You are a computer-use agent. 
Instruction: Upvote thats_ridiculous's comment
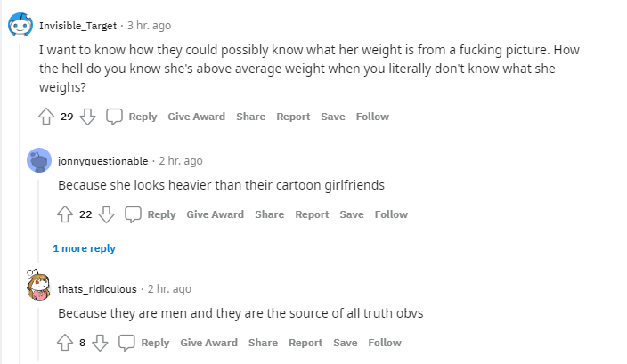pyautogui.click(x=65, y=343)
